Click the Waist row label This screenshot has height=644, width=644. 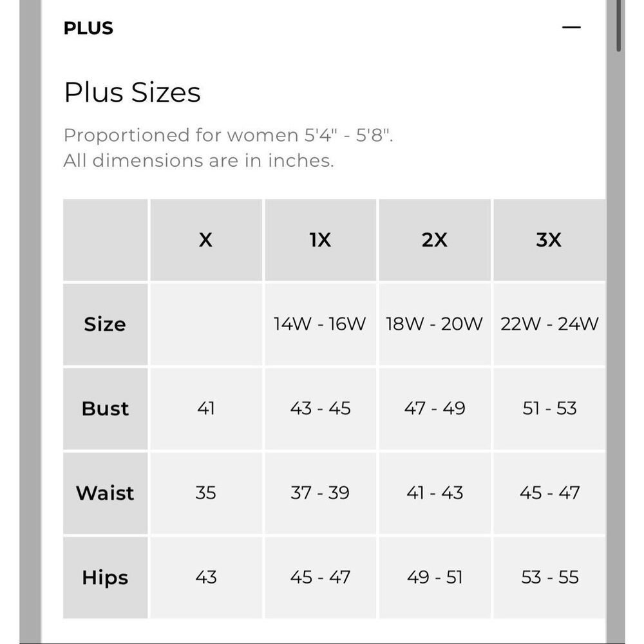tap(105, 493)
